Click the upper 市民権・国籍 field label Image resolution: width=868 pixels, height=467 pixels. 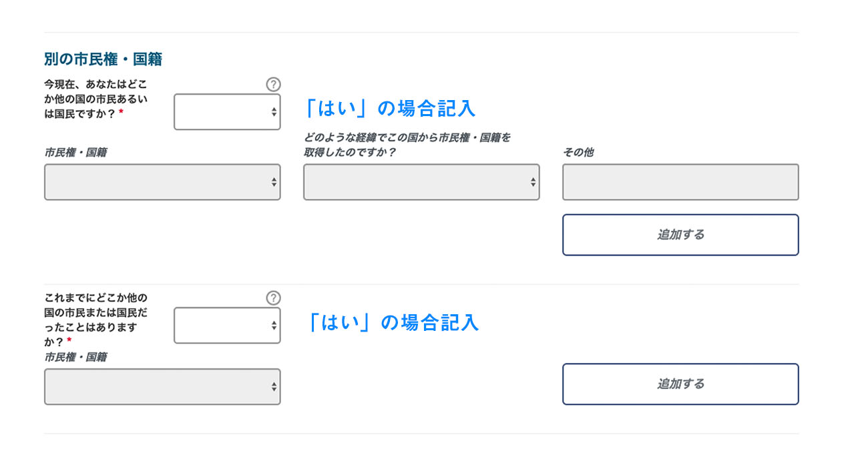[75, 152]
